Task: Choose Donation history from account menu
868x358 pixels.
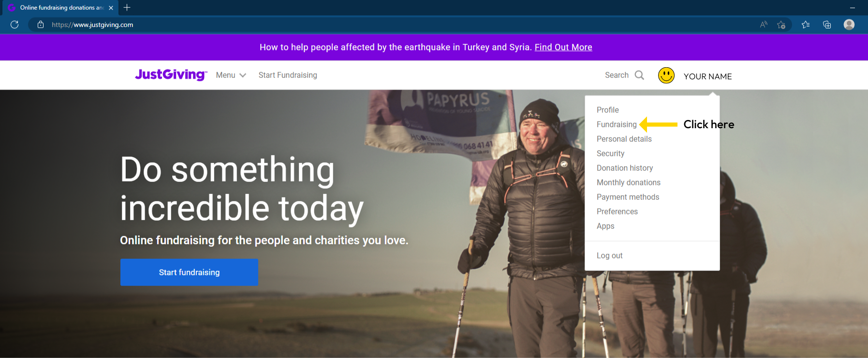Action: [625, 168]
